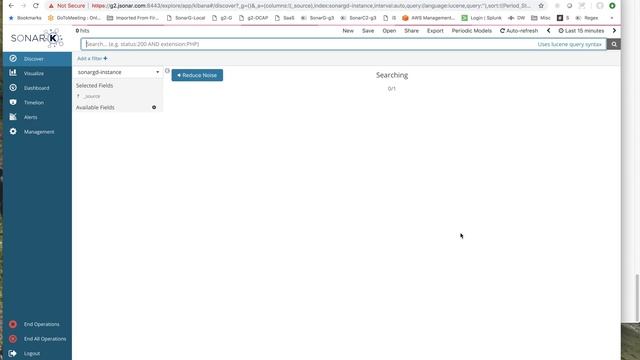Open the SonarG-Local bookmark
This screenshot has height=360, width=640.
pos(186,18)
